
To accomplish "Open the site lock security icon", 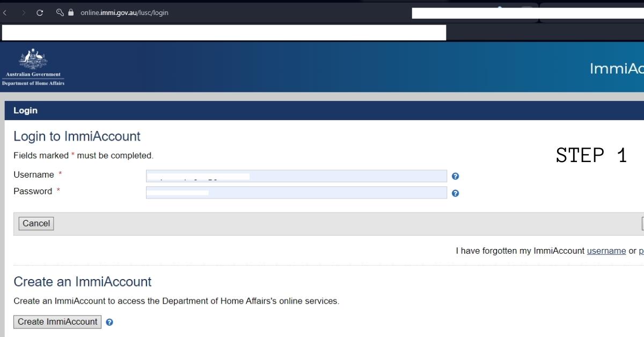I will click(x=70, y=12).
